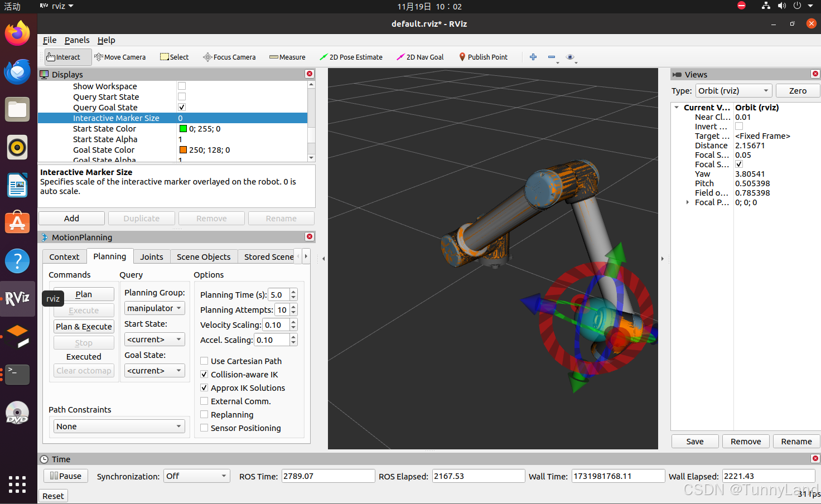Show applications grid in dock

click(x=17, y=484)
